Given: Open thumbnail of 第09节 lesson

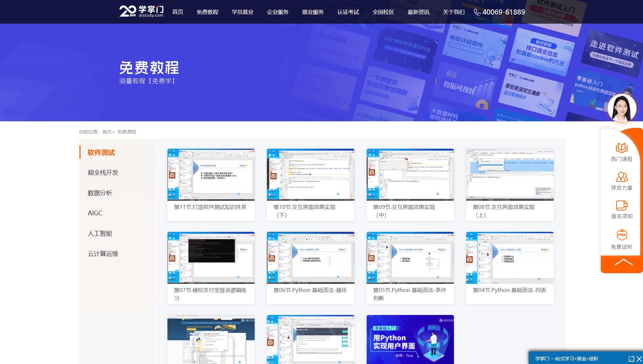Looking at the screenshot, I should point(410,175).
